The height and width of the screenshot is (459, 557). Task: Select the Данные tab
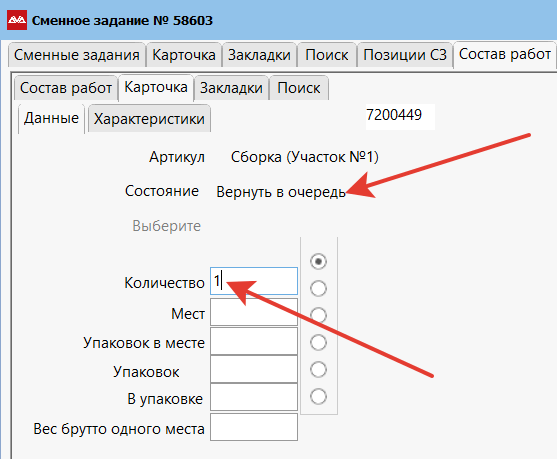click(51, 118)
